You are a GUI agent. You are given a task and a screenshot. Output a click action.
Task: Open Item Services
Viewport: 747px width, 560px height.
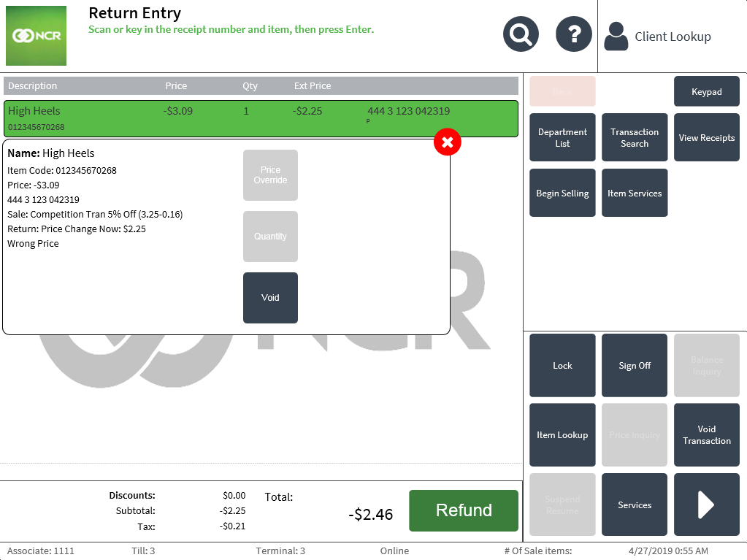634,193
